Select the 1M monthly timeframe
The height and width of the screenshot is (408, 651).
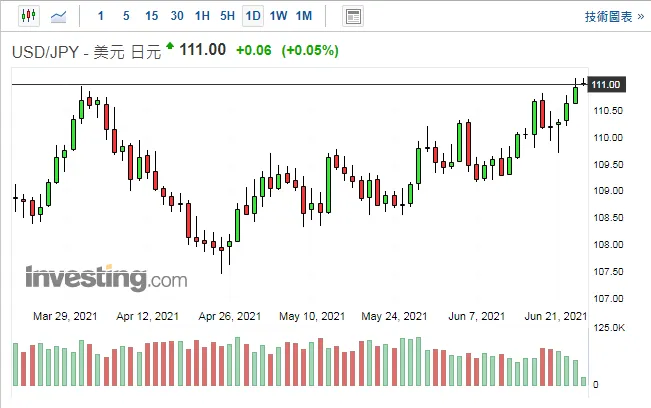point(304,16)
